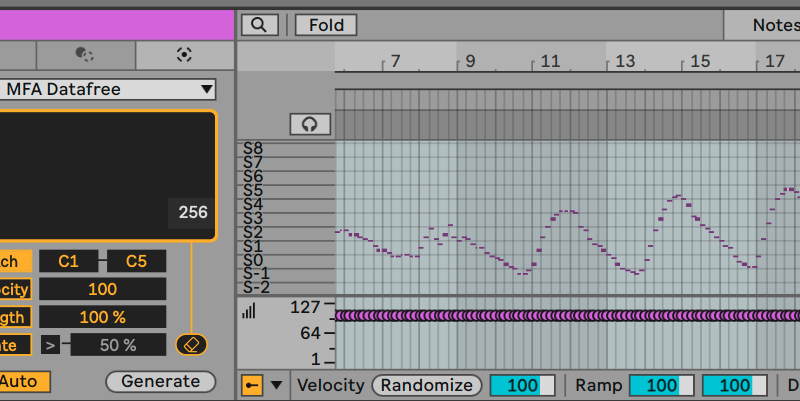This screenshot has height=401, width=800.
Task: Click the > arrow beside the 50 % field
Action: (x=50, y=345)
